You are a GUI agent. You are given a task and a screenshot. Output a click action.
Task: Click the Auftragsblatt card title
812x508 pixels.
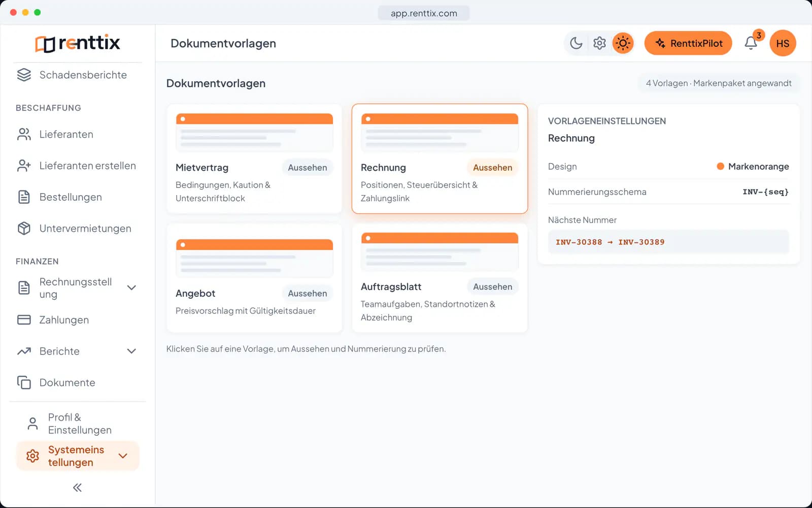pos(391,287)
